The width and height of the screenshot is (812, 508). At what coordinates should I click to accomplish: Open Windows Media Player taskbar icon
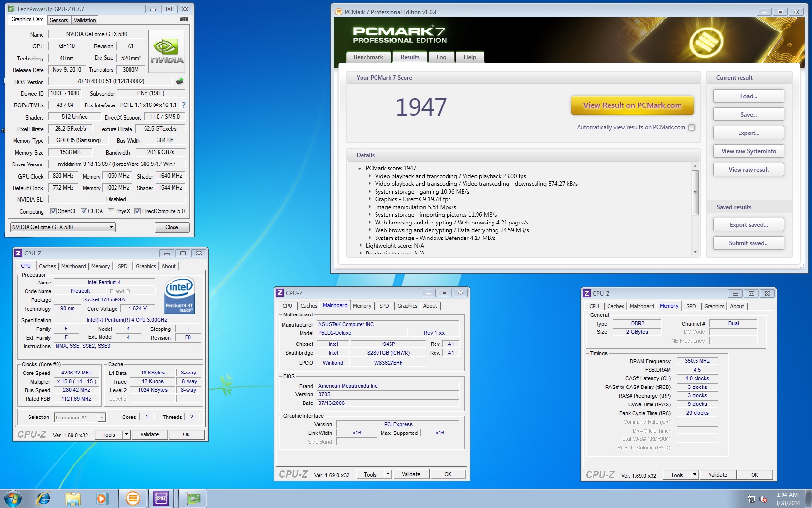pos(102,498)
